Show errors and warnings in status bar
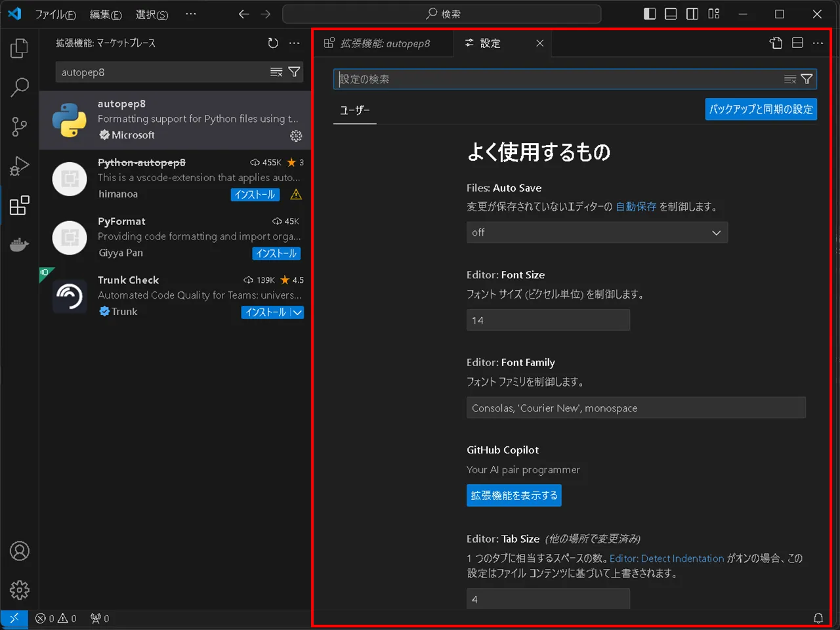The height and width of the screenshot is (630, 840). [x=56, y=618]
